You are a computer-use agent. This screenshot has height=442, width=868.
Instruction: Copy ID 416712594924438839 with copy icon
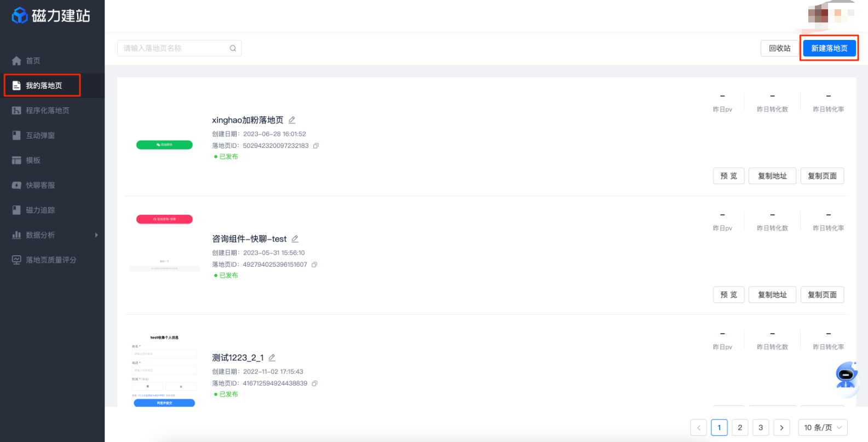tap(314, 383)
